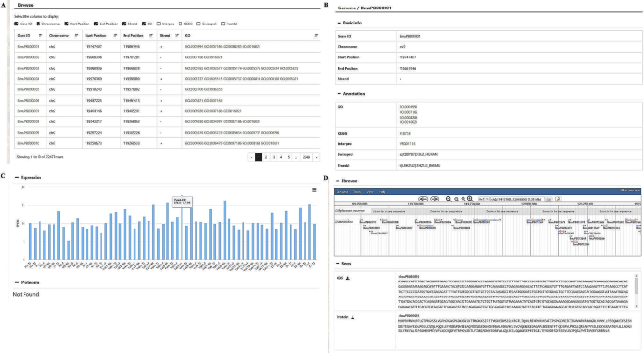Uncheck the Start Position column checkbox
The height and width of the screenshot is (353, 644).
(66, 24)
